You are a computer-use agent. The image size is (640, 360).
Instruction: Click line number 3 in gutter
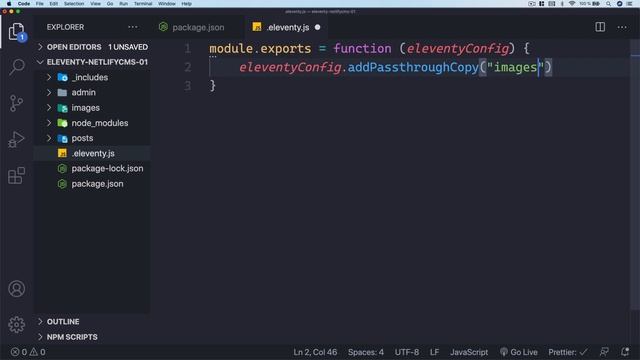pyautogui.click(x=188, y=86)
